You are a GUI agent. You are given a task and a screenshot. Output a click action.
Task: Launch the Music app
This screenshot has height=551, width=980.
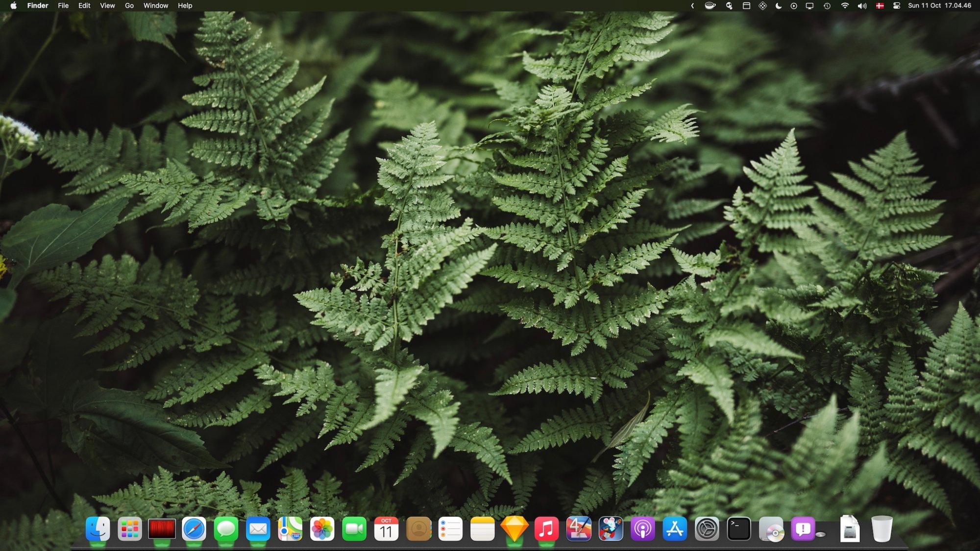(x=546, y=529)
